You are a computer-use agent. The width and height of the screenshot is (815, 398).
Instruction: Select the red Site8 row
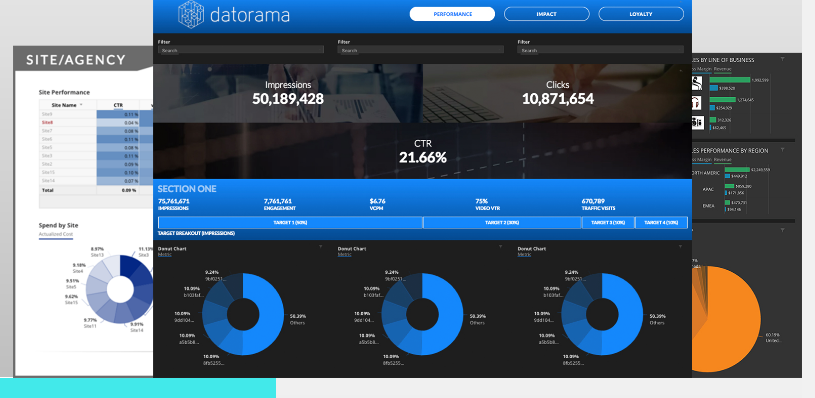tap(96, 123)
